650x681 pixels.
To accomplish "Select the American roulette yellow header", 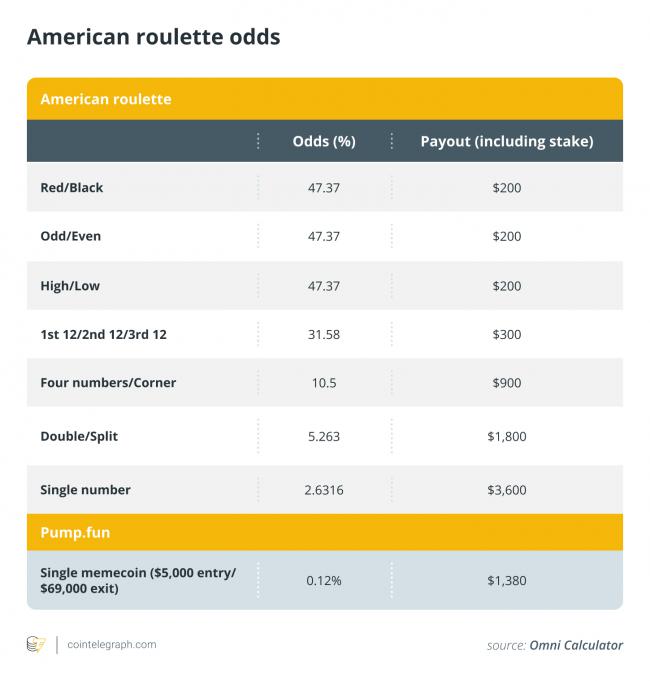I will click(105, 99).
